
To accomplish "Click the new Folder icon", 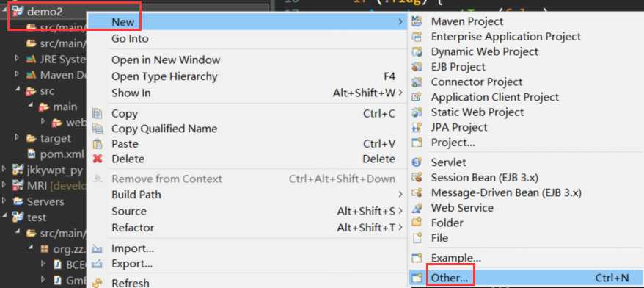I will tap(417, 223).
